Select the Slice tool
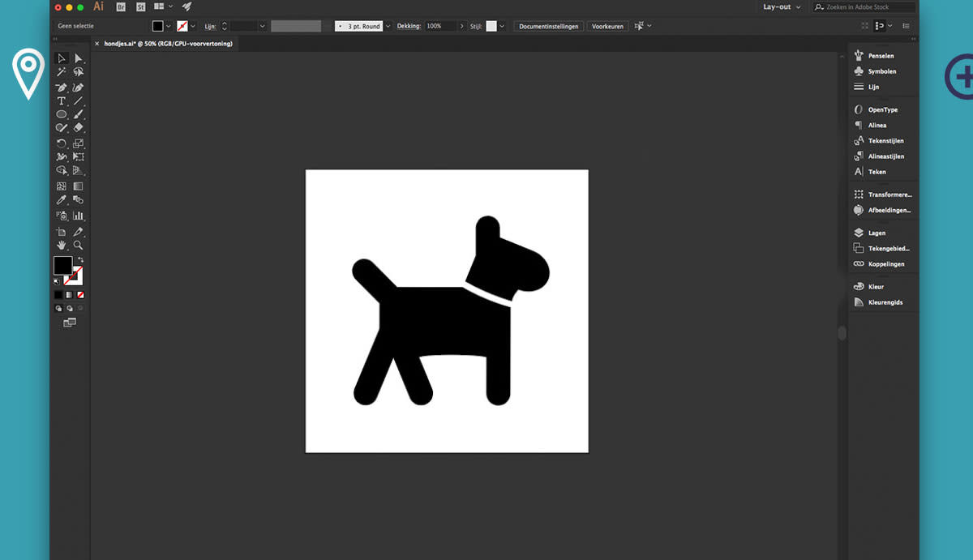973x560 pixels. point(79,232)
